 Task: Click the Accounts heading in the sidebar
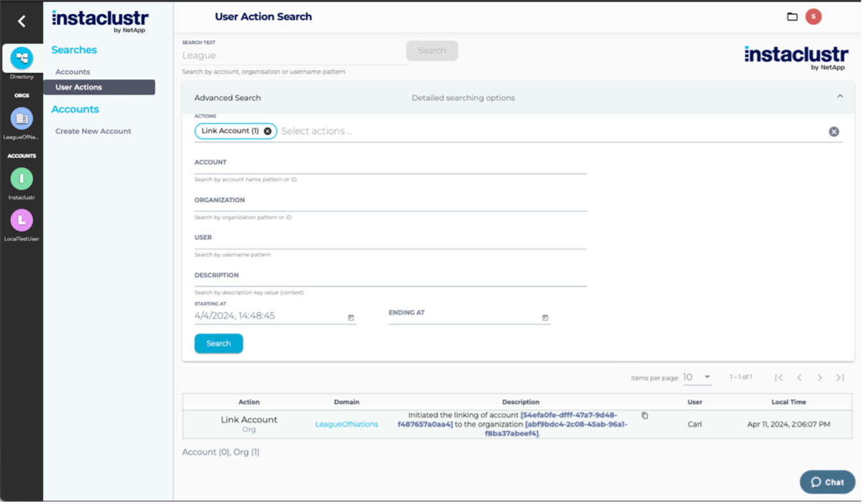(75, 109)
